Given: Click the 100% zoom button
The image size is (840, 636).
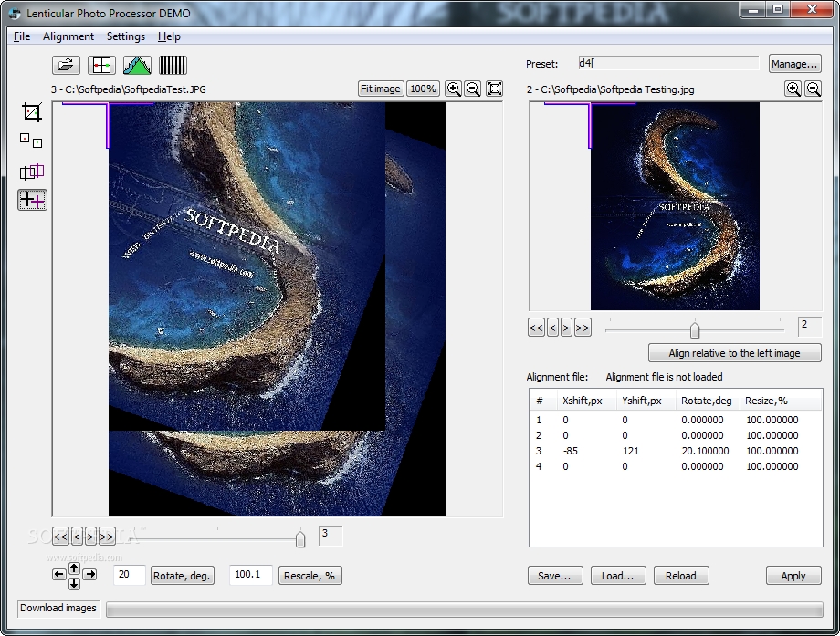Looking at the screenshot, I should click(x=423, y=89).
